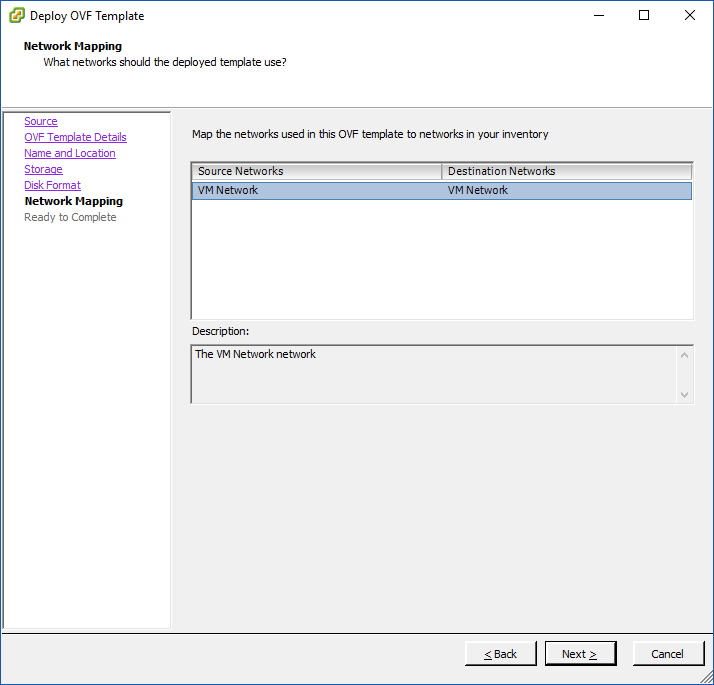
Task: Select the Network Mapping step label
Action: [x=73, y=201]
